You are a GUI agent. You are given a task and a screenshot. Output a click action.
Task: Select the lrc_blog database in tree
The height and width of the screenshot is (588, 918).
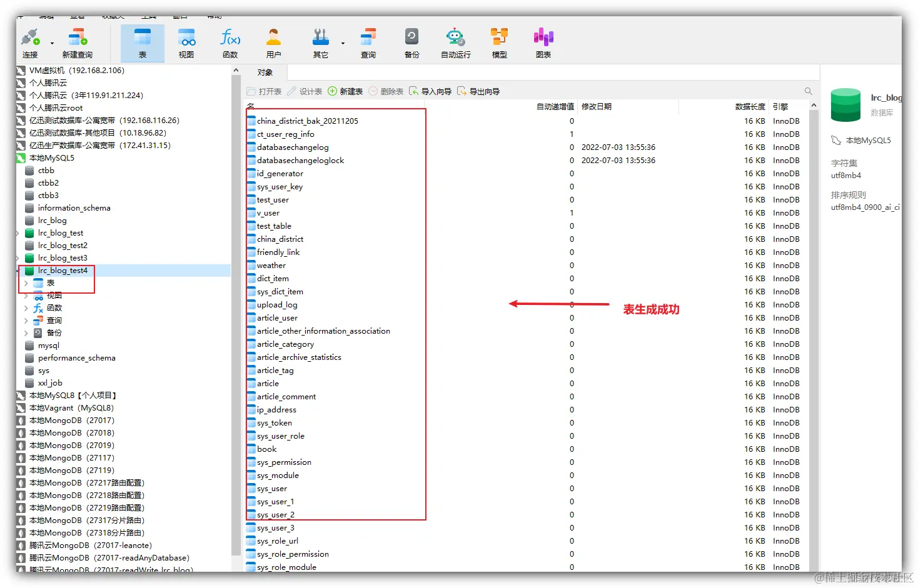(52, 221)
